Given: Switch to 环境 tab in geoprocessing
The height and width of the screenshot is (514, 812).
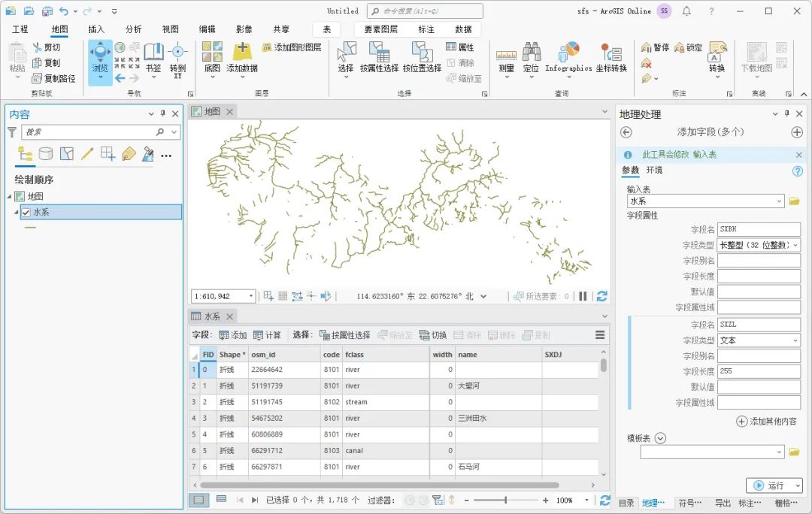Looking at the screenshot, I should click(x=654, y=170).
